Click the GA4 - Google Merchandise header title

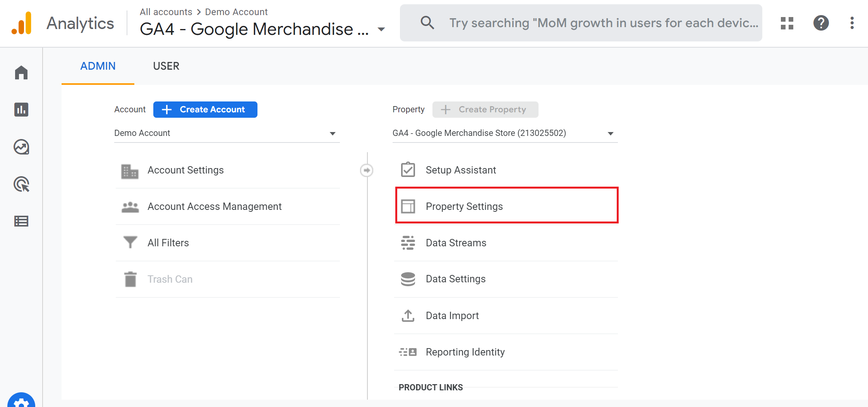pos(254,29)
